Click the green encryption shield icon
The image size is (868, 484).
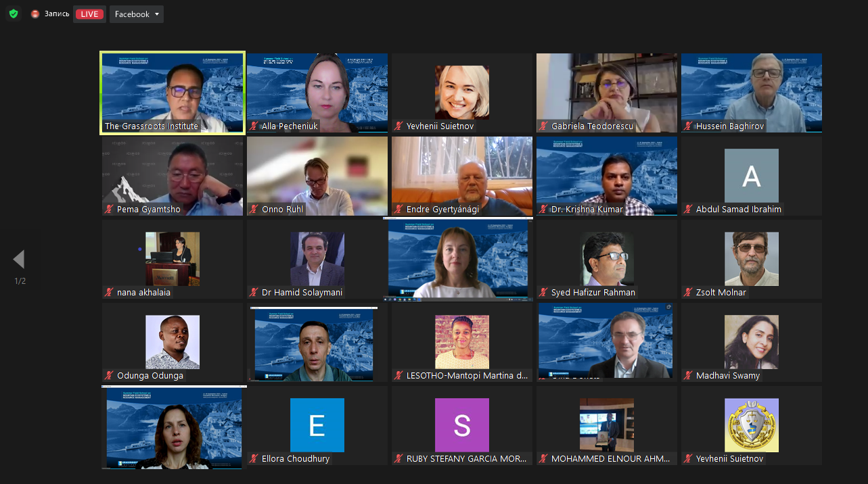pyautogui.click(x=14, y=14)
